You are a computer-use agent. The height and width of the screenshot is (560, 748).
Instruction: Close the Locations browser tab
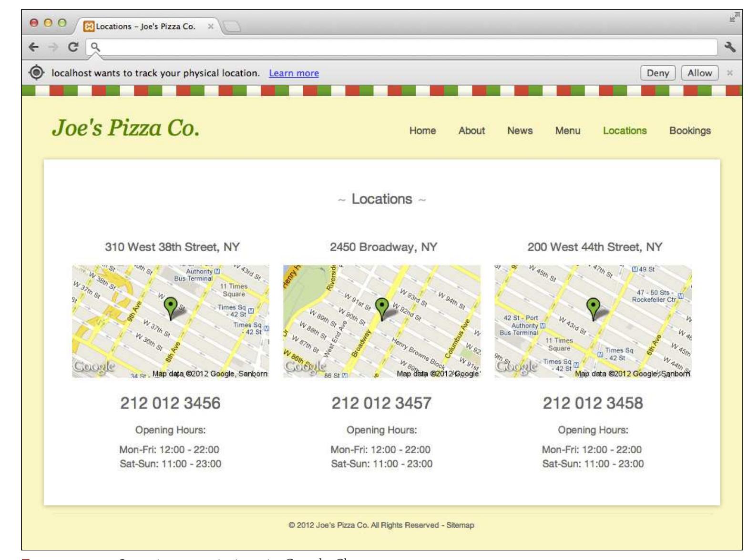(x=210, y=27)
